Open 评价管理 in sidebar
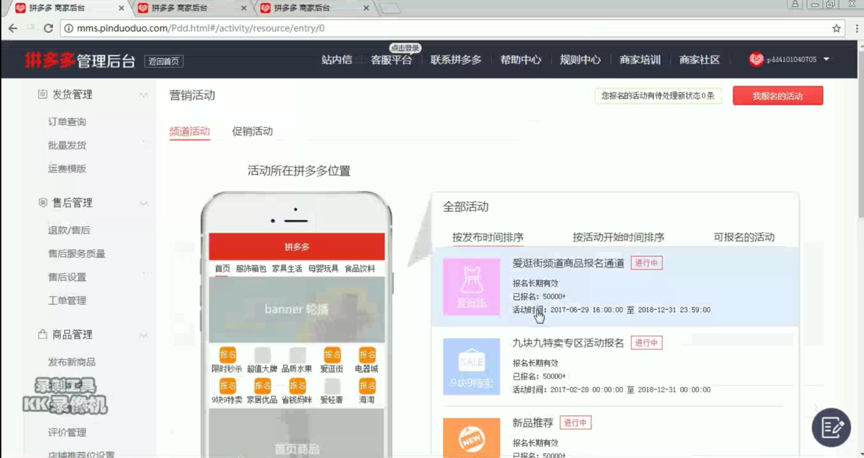Image resolution: width=864 pixels, height=458 pixels. pyautogui.click(x=67, y=432)
